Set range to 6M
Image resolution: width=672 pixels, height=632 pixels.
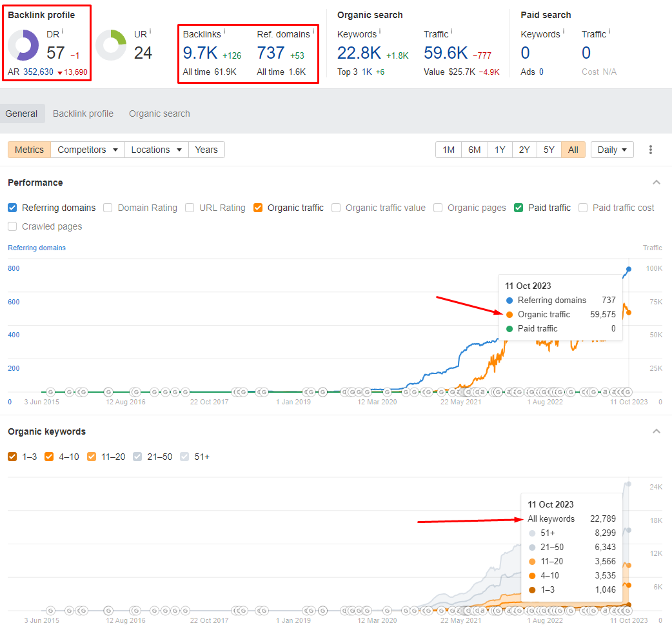[474, 150]
